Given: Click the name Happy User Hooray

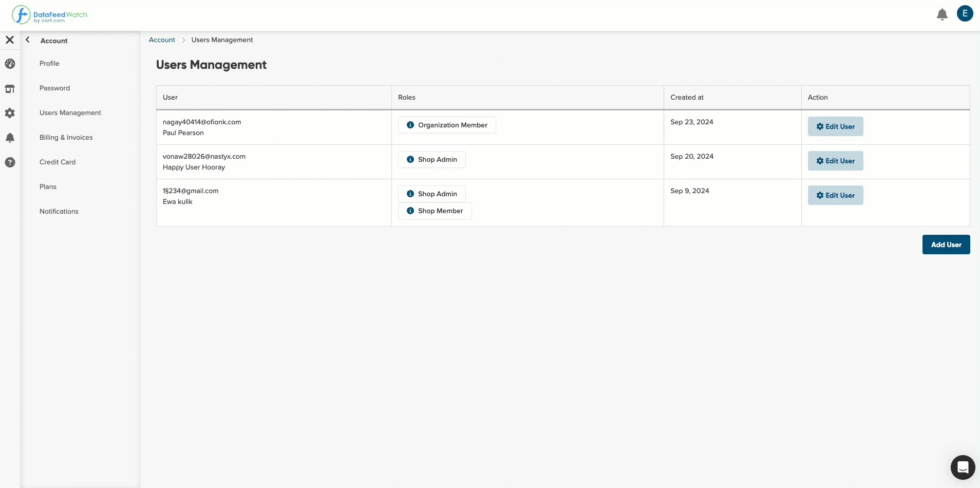Looking at the screenshot, I should point(194,167).
